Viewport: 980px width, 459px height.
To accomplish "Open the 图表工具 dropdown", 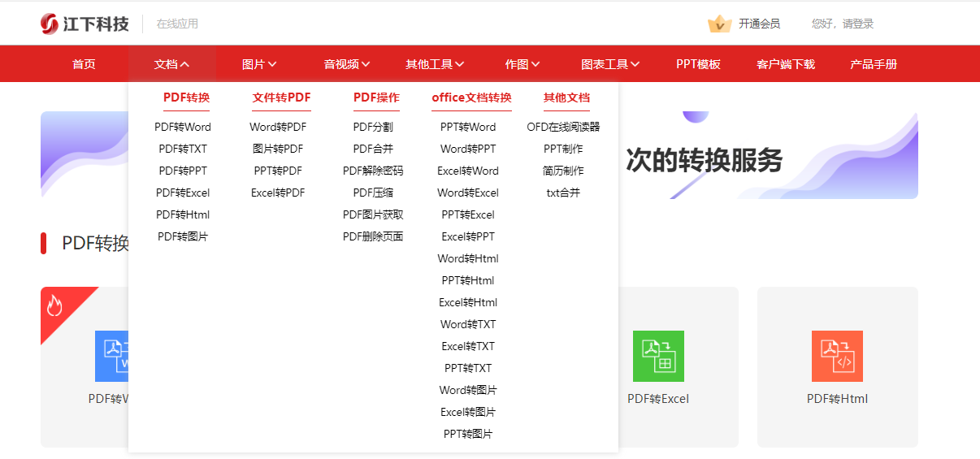I will 610,64.
